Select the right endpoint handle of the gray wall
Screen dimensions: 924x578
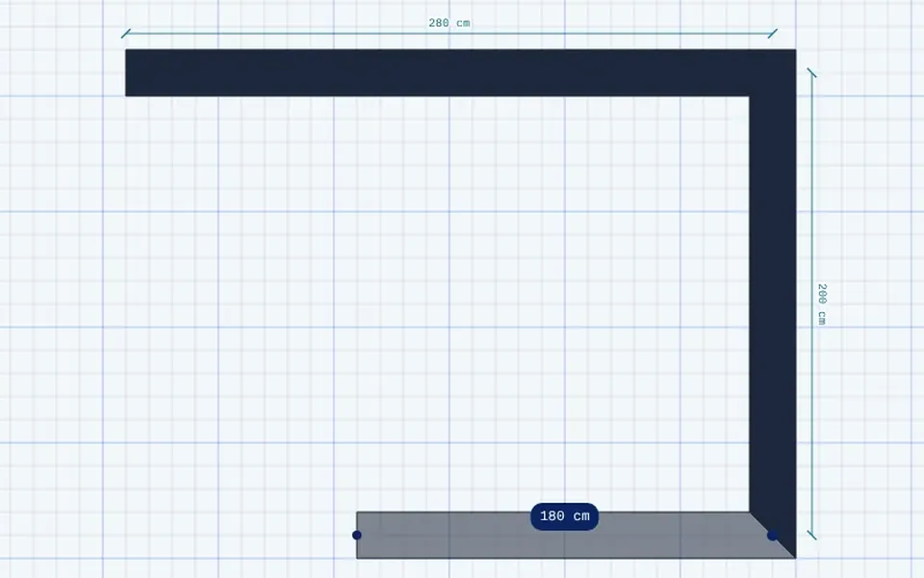point(772,535)
